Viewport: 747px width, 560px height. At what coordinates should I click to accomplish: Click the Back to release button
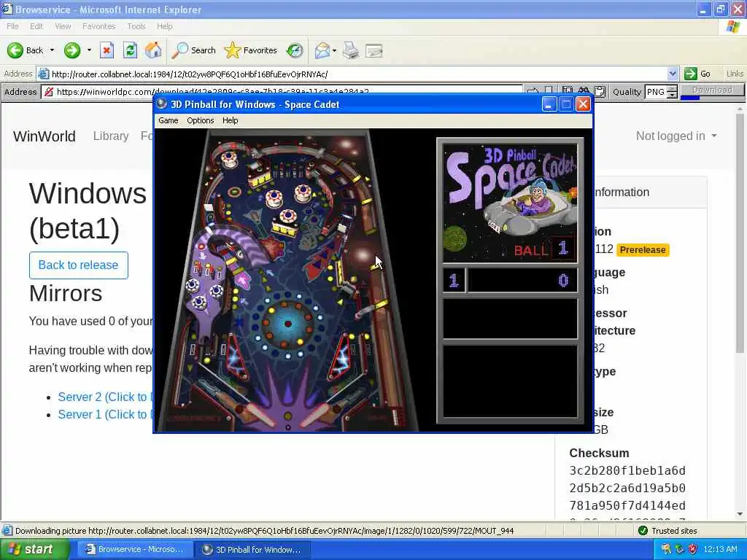coord(79,265)
